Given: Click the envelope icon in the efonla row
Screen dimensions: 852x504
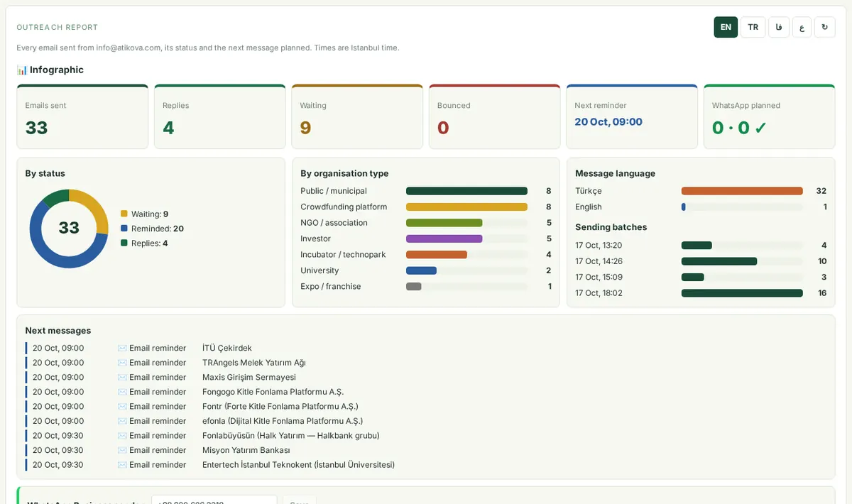Looking at the screenshot, I should pos(122,421).
